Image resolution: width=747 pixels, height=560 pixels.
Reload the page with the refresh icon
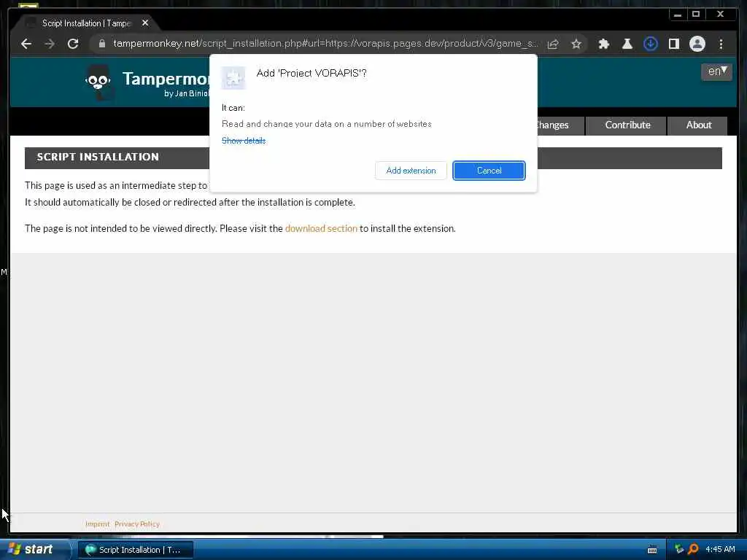pyautogui.click(x=73, y=44)
